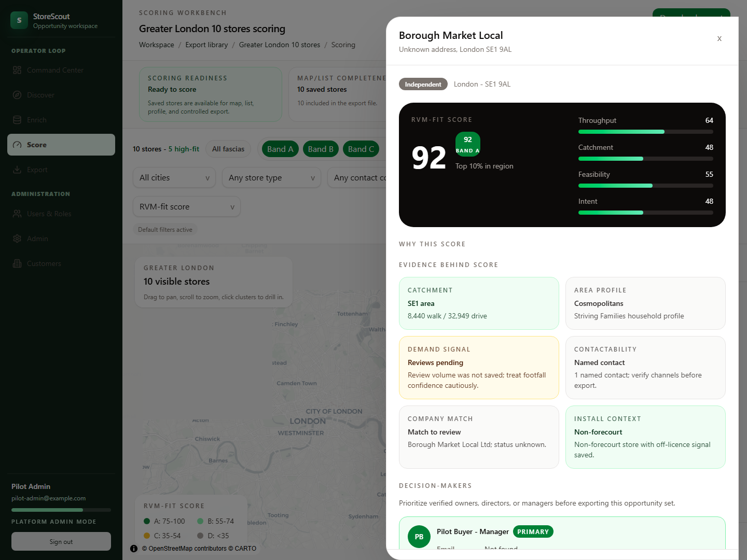Open the Any store type dropdown
The image size is (747, 560).
pyautogui.click(x=271, y=177)
